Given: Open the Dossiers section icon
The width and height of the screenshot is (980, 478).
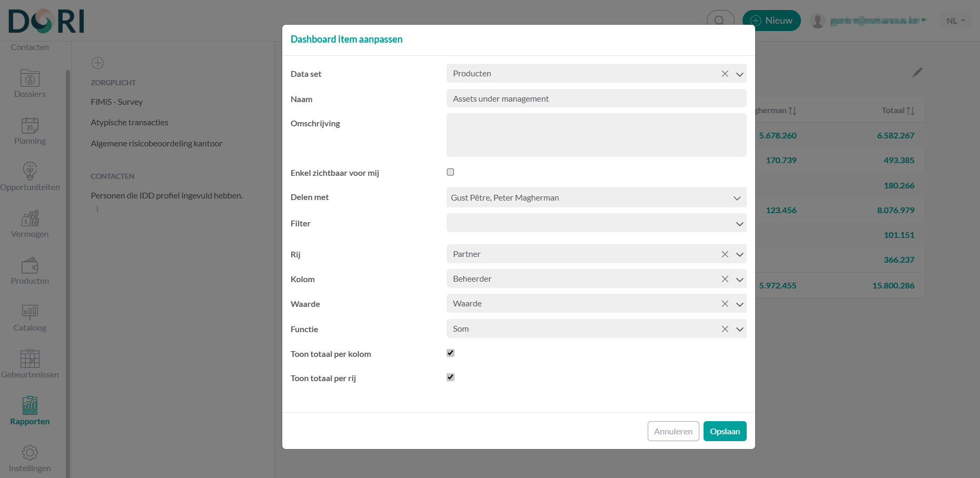Looking at the screenshot, I should pos(30,78).
